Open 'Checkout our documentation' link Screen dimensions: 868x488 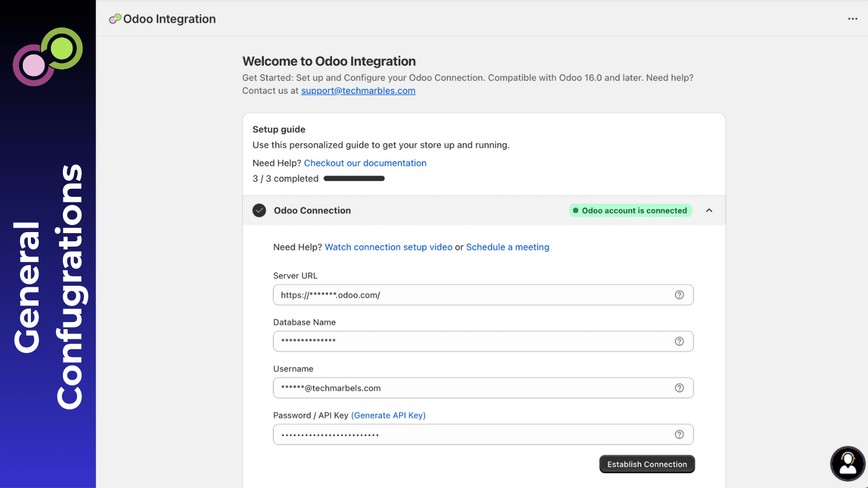coord(365,163)
